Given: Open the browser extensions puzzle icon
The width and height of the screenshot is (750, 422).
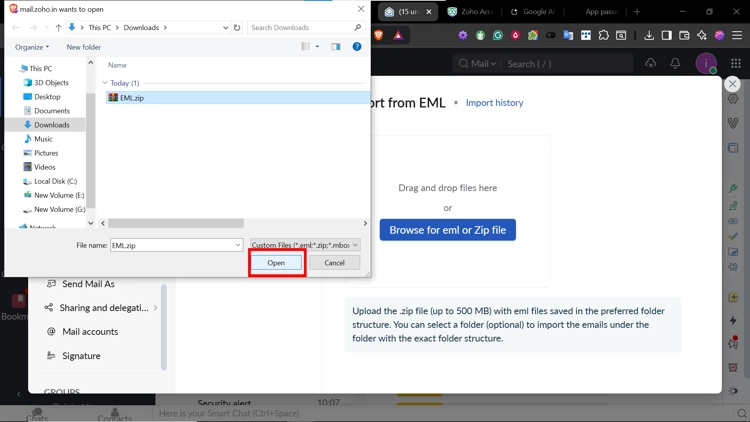Looking at the screenshot, I should 604,35.
